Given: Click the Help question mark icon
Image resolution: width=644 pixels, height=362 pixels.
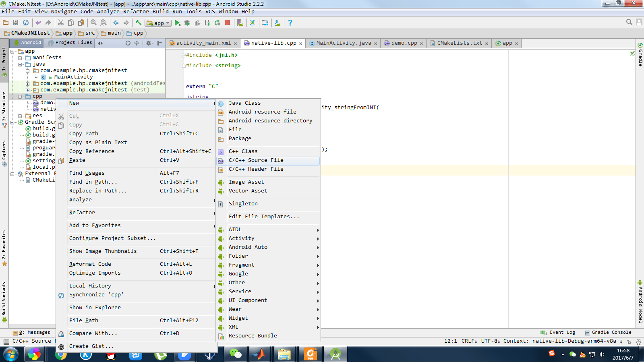Looking at the screenshot, I should [x=290, y=23].
